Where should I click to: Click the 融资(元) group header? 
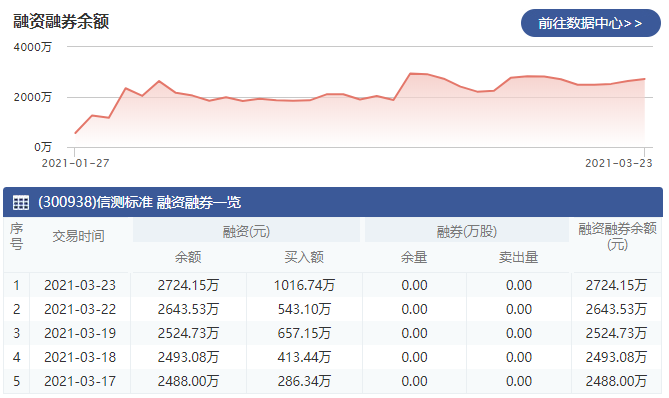[x=247, y=232]
